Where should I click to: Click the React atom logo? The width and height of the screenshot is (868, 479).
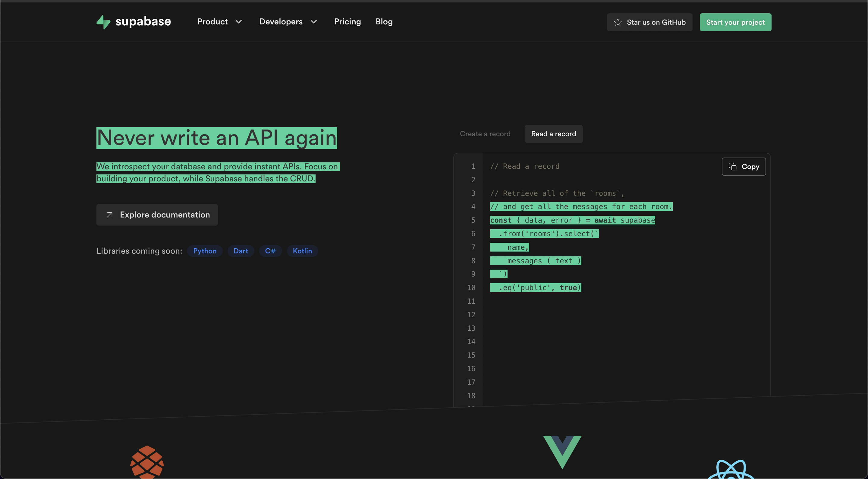click(x=731, y=470)
